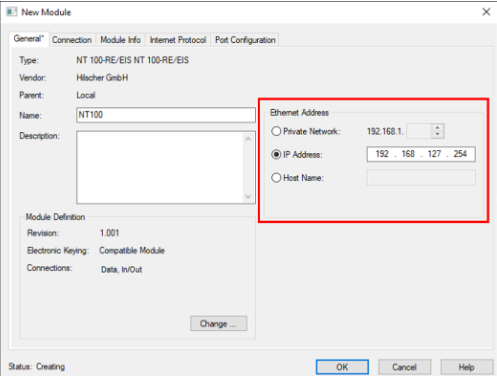Open the Module Info tab

coord(120,40)
